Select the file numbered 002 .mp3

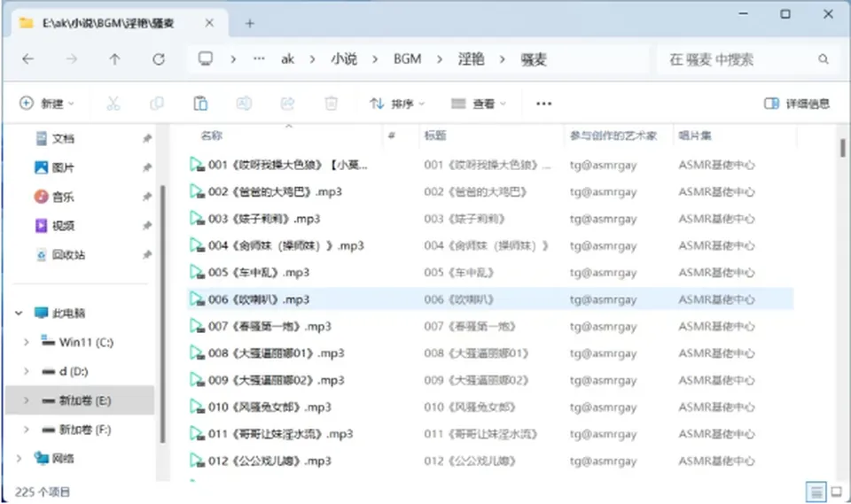[275, 192]
